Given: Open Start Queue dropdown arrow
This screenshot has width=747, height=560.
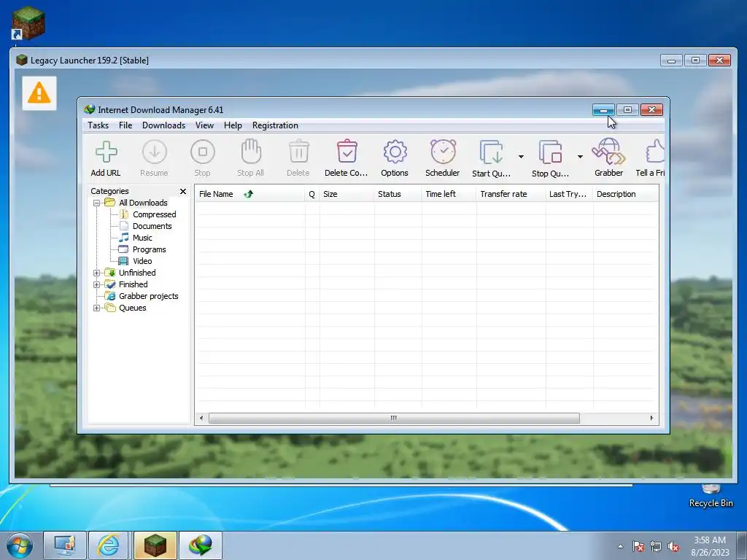Looking at the screenshot, I should [521, 157].
